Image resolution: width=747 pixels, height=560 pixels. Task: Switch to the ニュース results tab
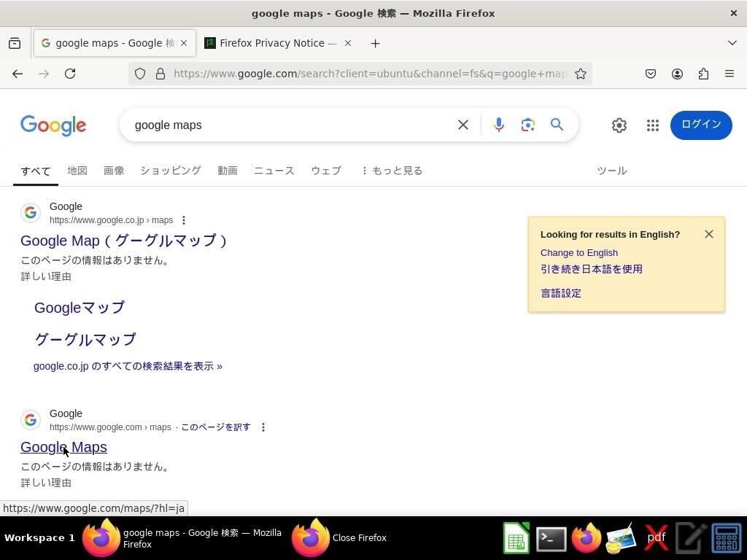click(274, 171)
